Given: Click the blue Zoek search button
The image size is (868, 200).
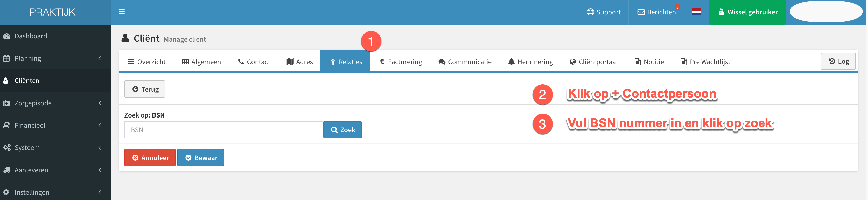Looking at the screenshot, I should click(342, 130).
